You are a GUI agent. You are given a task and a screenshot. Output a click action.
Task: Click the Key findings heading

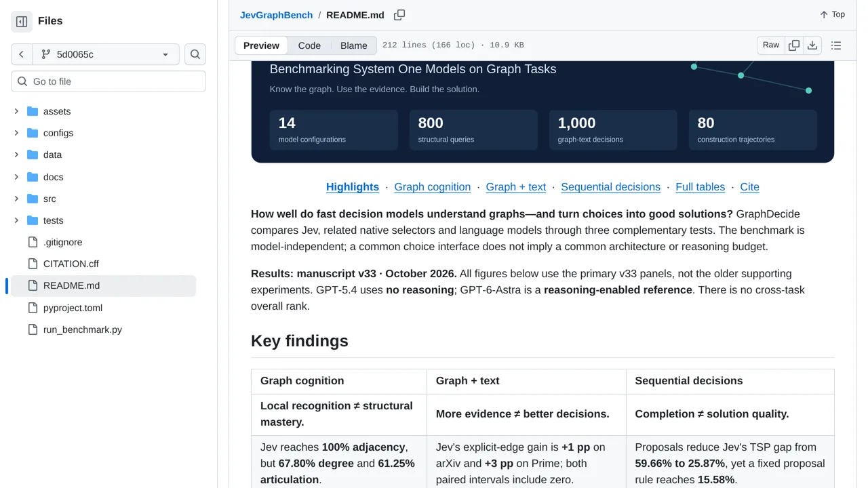click(300, 341)
